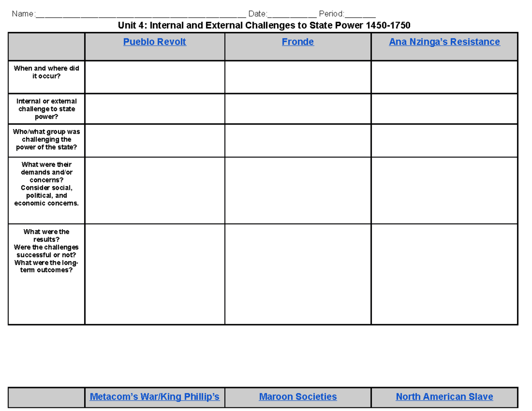
Task: Open Ana Nzinga's Resistance hyperlink
Action: (x=444, y=42)
